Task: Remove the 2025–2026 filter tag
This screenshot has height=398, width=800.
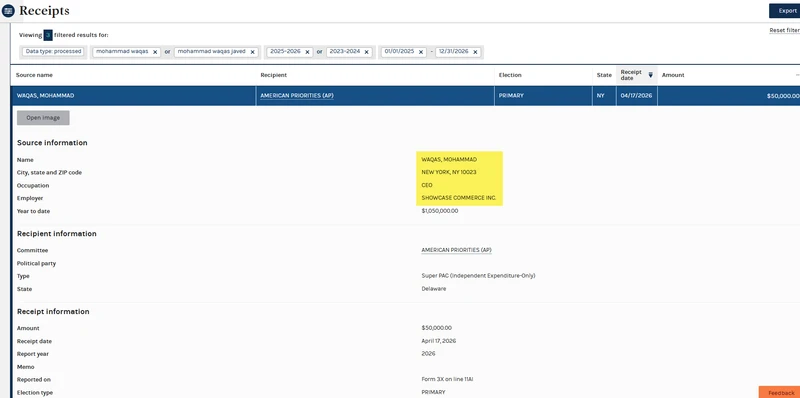Action: tap(307, 52)
